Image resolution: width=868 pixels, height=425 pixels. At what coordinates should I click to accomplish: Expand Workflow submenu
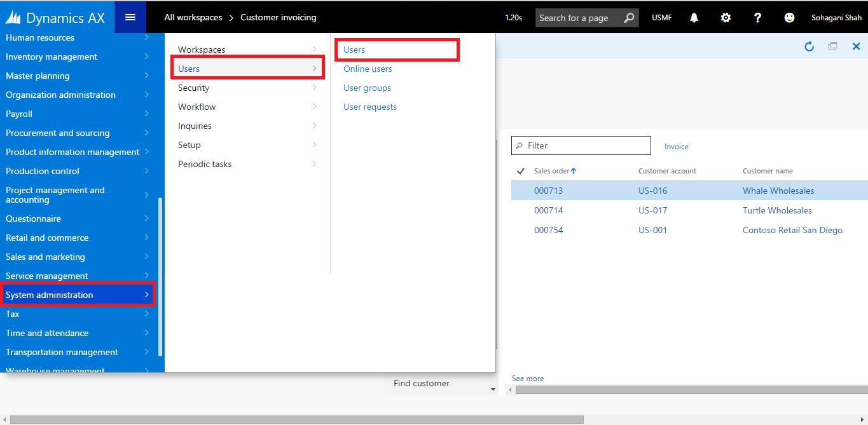pyautogui.click(x=247, y=107)
